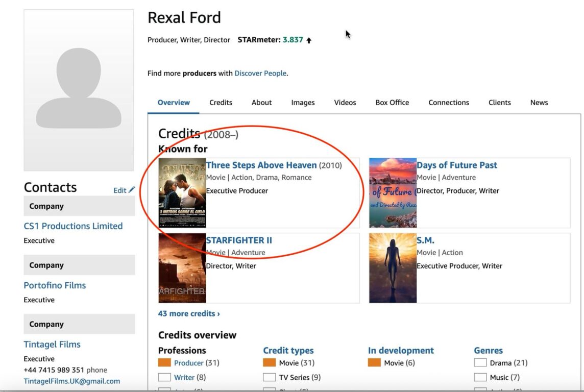Open the Clients tab
The width and height of the screenshot is (584, 392).
(499, 103)
